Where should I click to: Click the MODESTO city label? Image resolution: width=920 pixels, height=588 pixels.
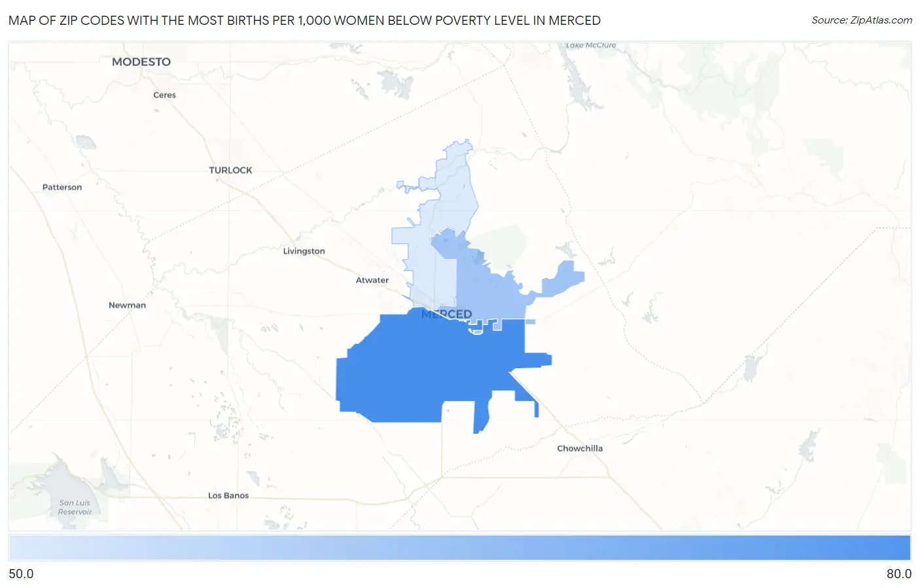(x=141, y=61)
